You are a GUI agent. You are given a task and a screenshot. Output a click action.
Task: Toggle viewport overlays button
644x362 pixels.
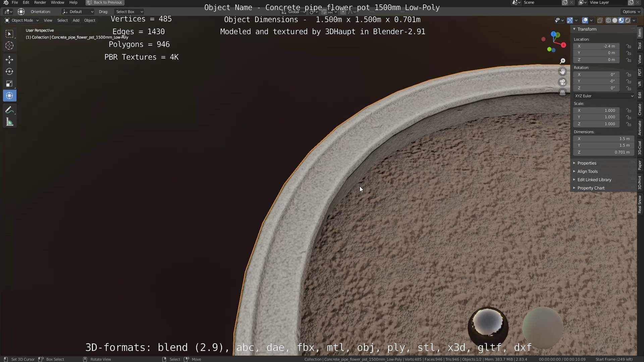[585, 20]
